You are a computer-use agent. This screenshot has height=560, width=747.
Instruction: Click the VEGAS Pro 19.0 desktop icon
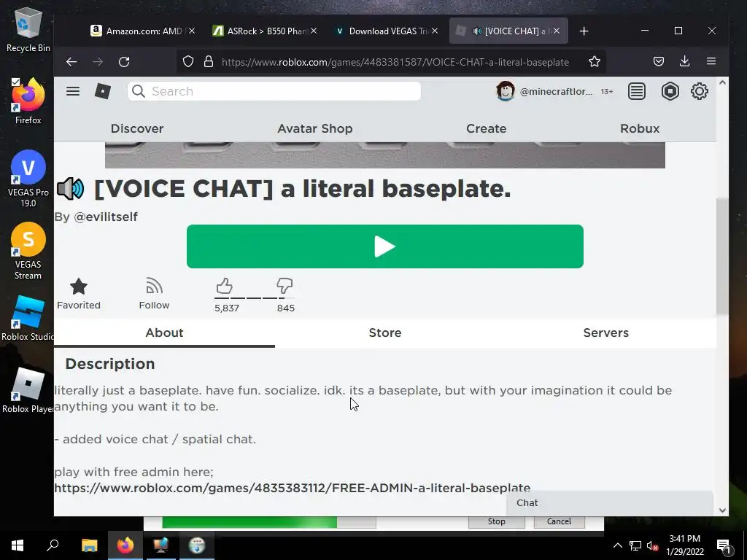coord(28,179)
